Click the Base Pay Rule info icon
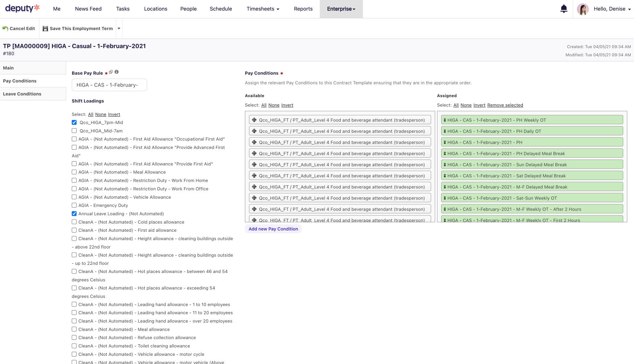The height and width of the screenshot is (364, 634). click(117, 72)
